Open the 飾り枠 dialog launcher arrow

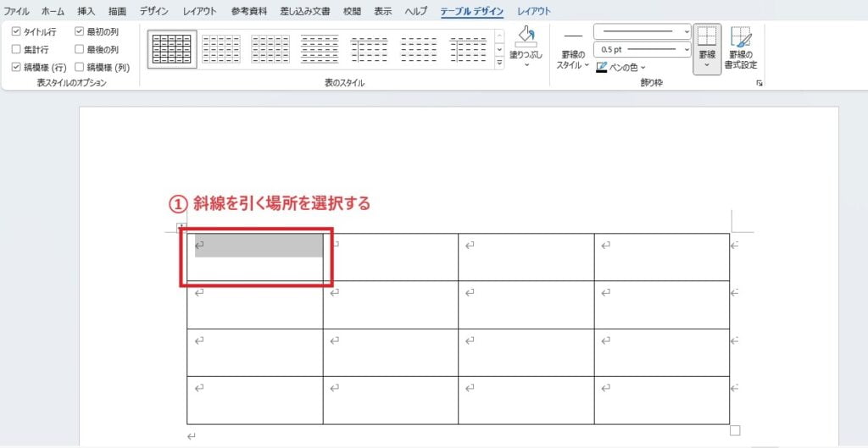(x=759, y=83)
